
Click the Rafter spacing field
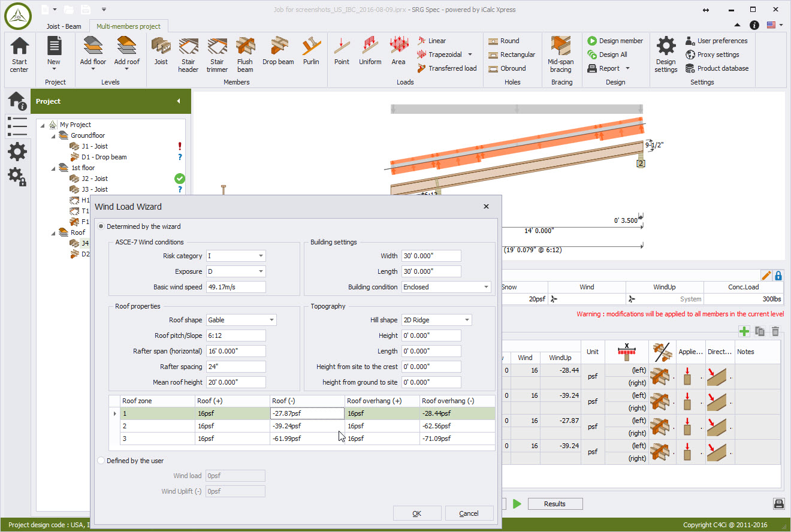point(236,367)
